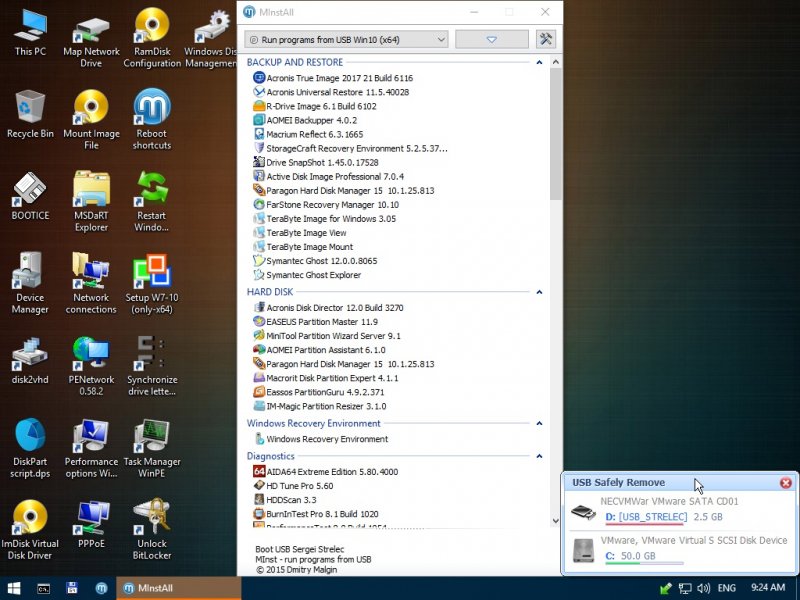Collapse the HARD DISK section
The width and height of the screenshot is (800, 600).
pyautogui.click(x=541, y=292)
